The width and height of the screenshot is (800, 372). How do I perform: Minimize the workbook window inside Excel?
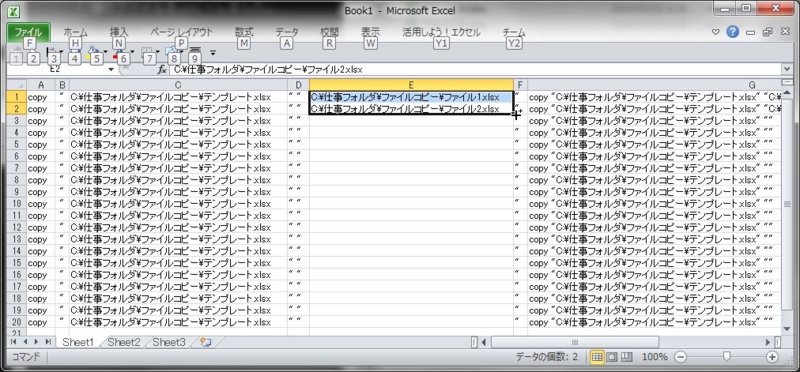tap(751, 32)
